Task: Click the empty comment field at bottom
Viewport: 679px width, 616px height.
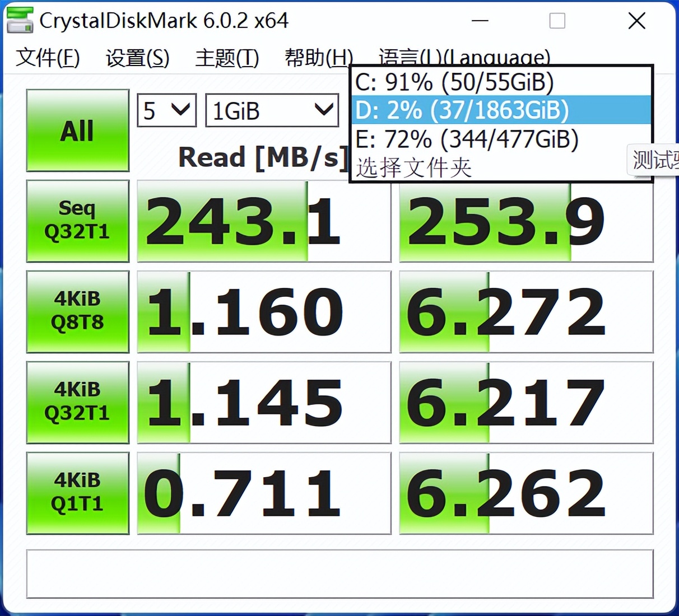Action: coord(339,574)
